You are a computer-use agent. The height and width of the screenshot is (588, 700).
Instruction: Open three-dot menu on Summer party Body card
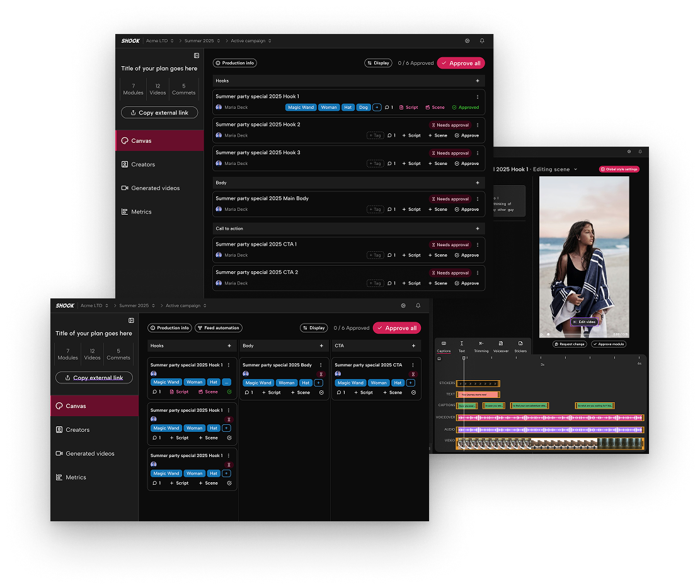click(321, 365)
